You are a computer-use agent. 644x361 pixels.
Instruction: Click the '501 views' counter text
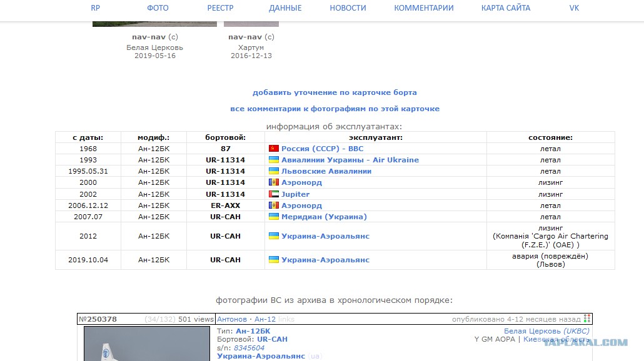[196, 319]
